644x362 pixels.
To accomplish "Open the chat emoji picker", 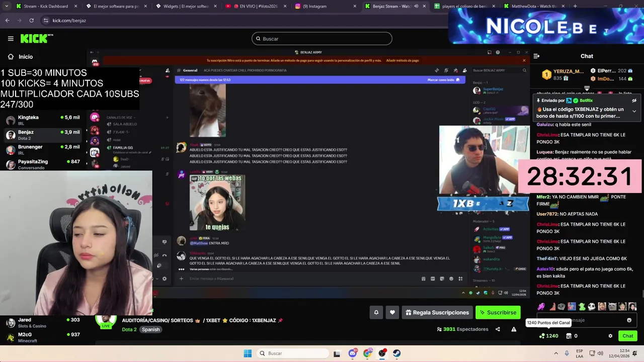I will pyautogui.click(x=629, y=320).
